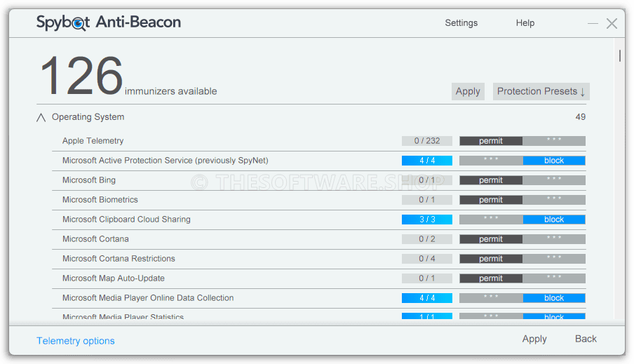This screenshot has width=634, height=364.
Task: Set Microsoft Map Auto-Update to block
Action: click(x=554, y=278)
